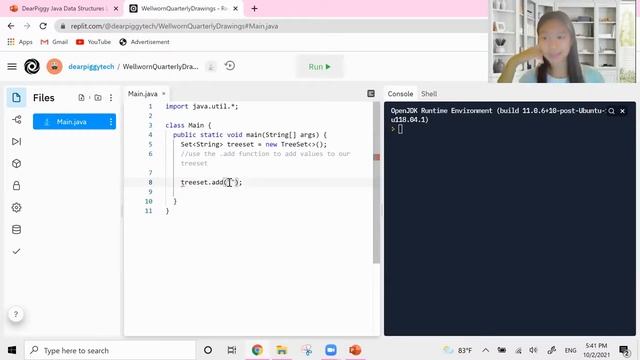Screen dimensions: 640x360
Task: Open the Apps bookmark
Action: 20,42
